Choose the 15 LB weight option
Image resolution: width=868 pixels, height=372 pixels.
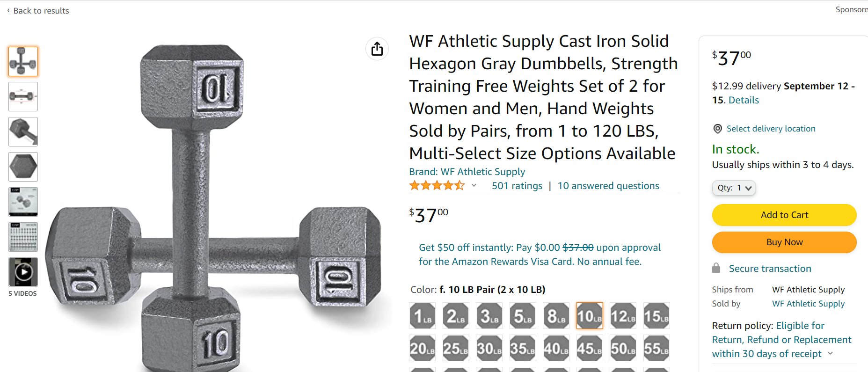656,316
